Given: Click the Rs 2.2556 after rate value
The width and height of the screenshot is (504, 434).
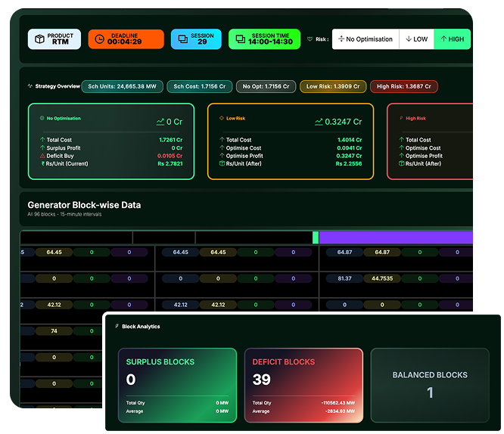Looking at the screenshot, I should (349, 163).
